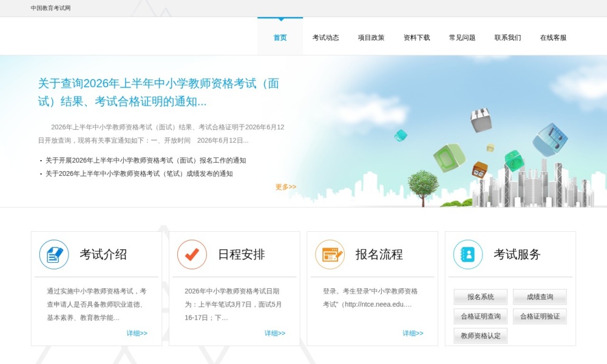Click 详细>> under 日程安排
Screen dimensions: 607x364
point(275,333)
